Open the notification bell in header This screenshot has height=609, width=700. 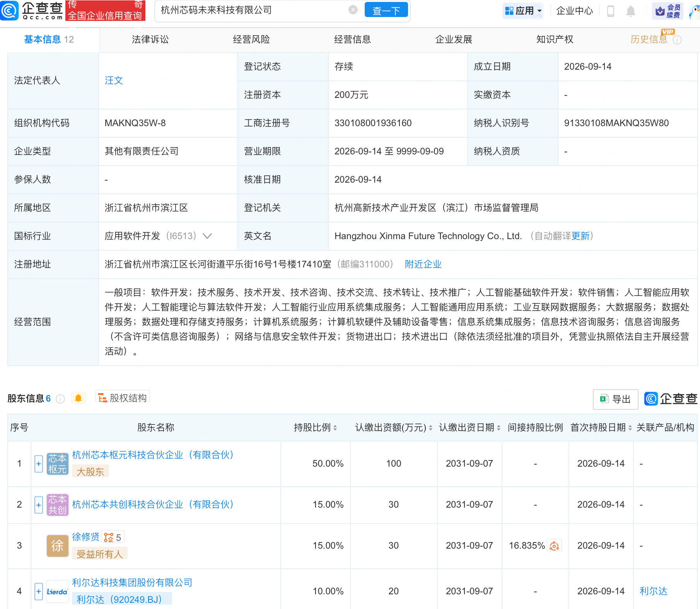630,11
